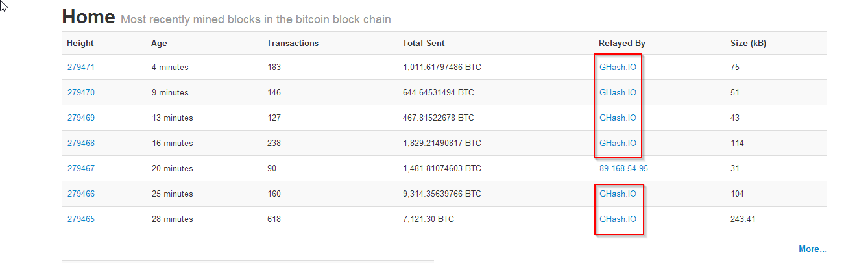The image size is (868, 263).
Task: Open block height 279466
Action: click(81, 194)
